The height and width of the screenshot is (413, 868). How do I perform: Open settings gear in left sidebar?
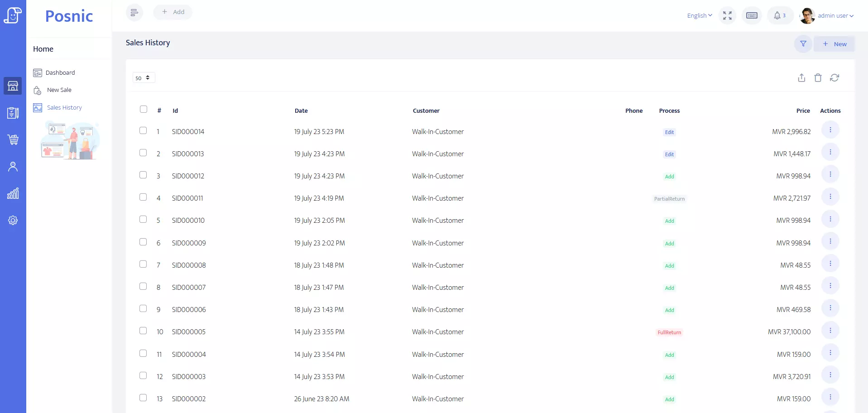13,221
